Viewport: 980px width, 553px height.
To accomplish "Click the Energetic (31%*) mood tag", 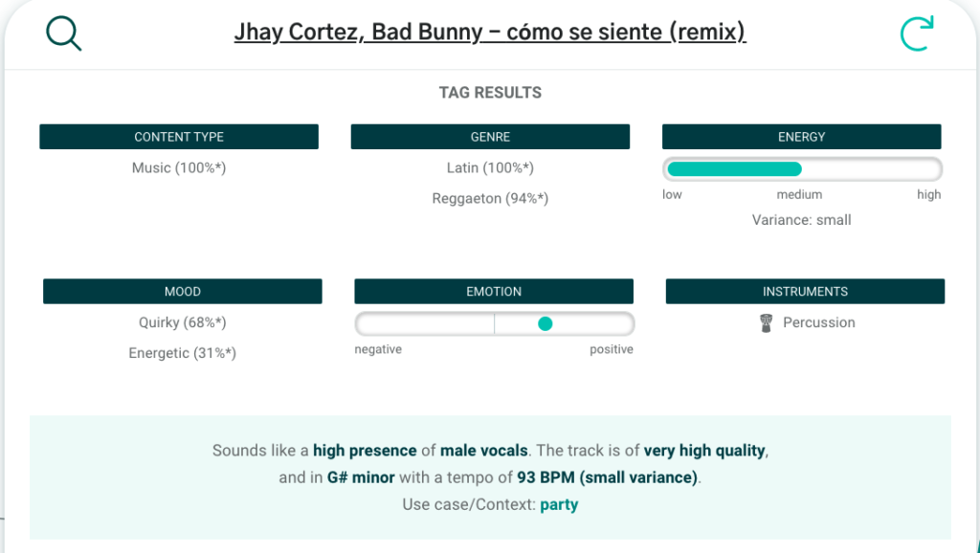I will pyautogui.click(x=183, y=353).
